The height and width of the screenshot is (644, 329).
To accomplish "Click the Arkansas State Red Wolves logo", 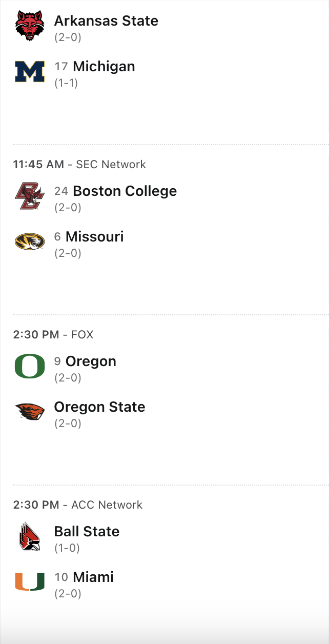I will (30, 26).
